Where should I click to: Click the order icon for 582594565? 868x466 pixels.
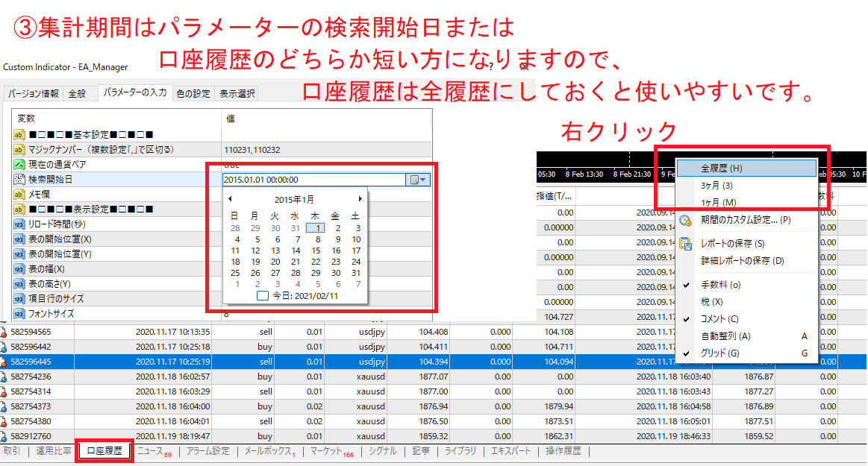pyautogui.click(x=3, y=333)
